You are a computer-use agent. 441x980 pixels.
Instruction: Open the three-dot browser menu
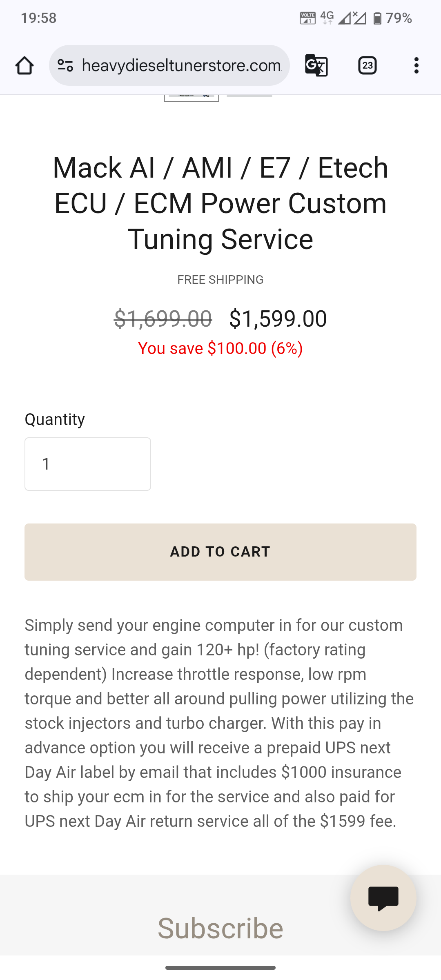coord(416,65)
